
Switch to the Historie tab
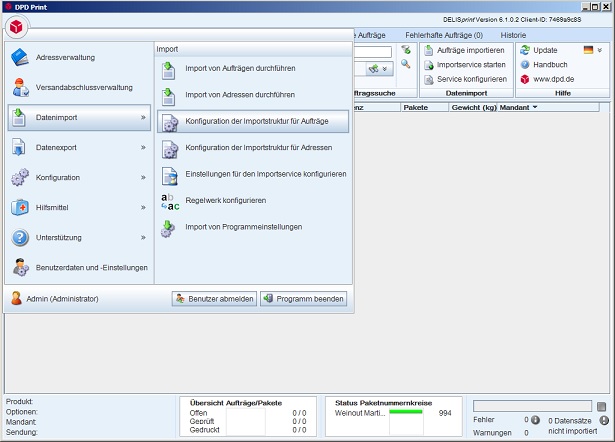click(513, 35)
